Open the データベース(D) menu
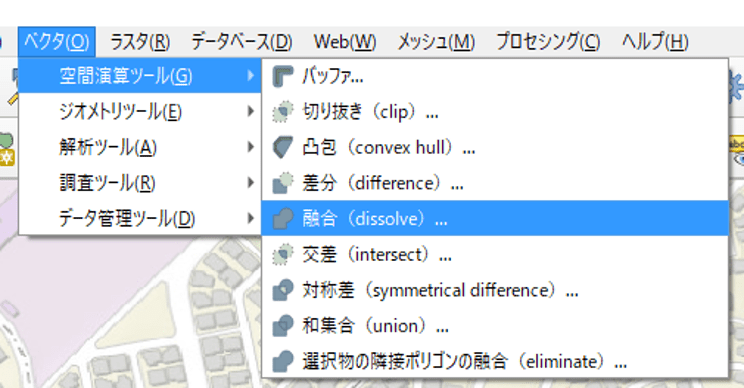Screen dimensions: 744x388 point(242,42)
